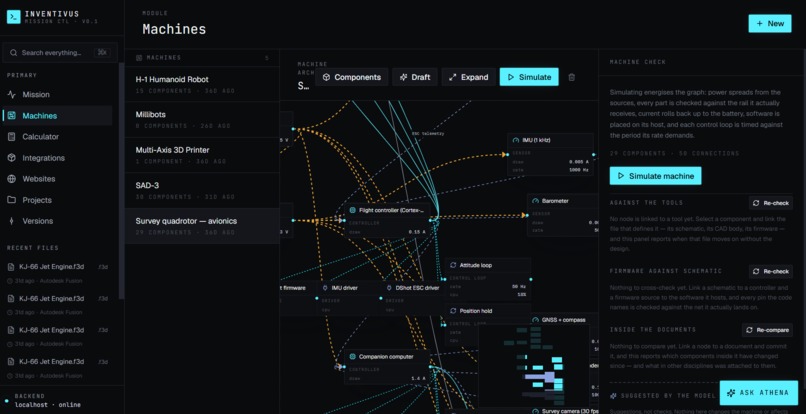Select Multi-Axis 3D Printer machine
The height and width of the screenshot is (414, 806).
202,155
